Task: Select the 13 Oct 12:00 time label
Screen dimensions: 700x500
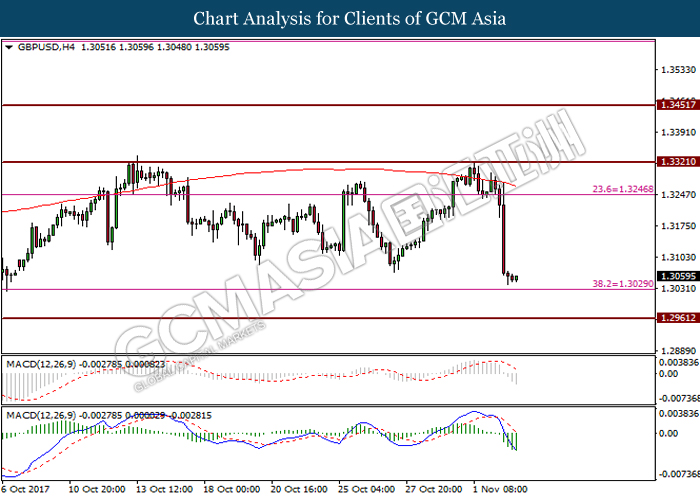Action: (x=164, y=489)
